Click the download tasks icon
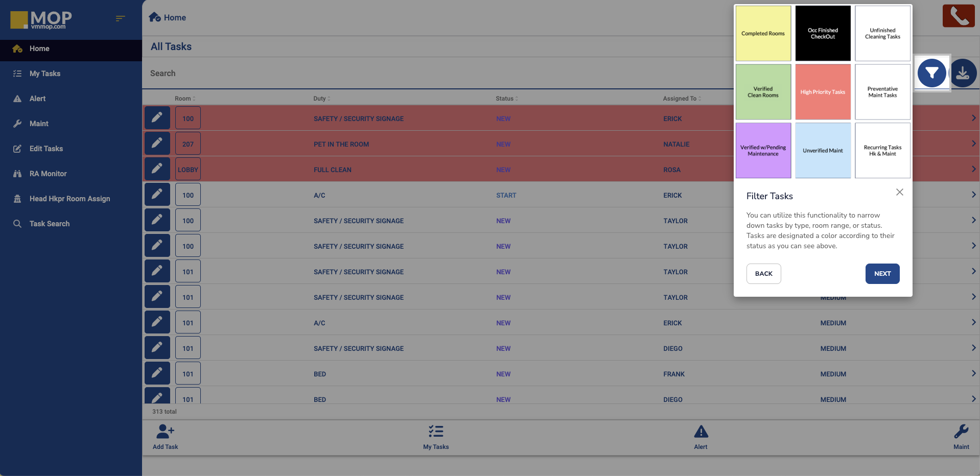Viewport: 980px width, 476px height. tap(963, 73)
